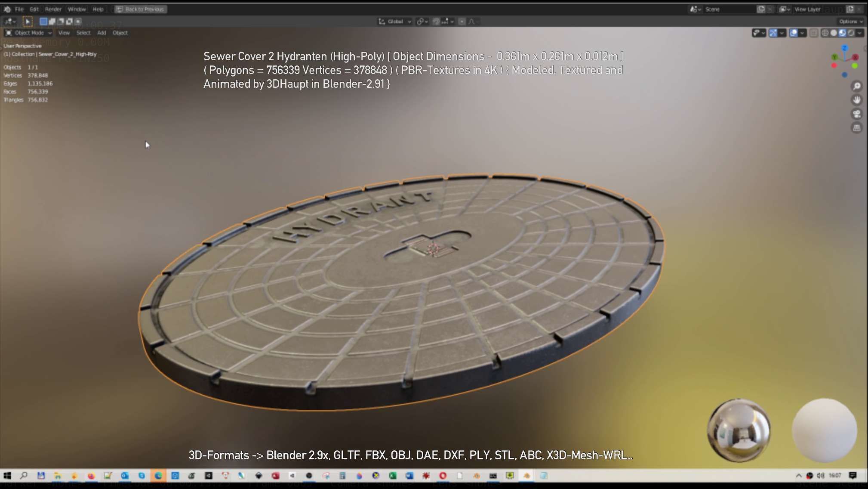Click the Z axis on navigation gizmo
This screenshot has width=868, height=489.
click(845, 48)
